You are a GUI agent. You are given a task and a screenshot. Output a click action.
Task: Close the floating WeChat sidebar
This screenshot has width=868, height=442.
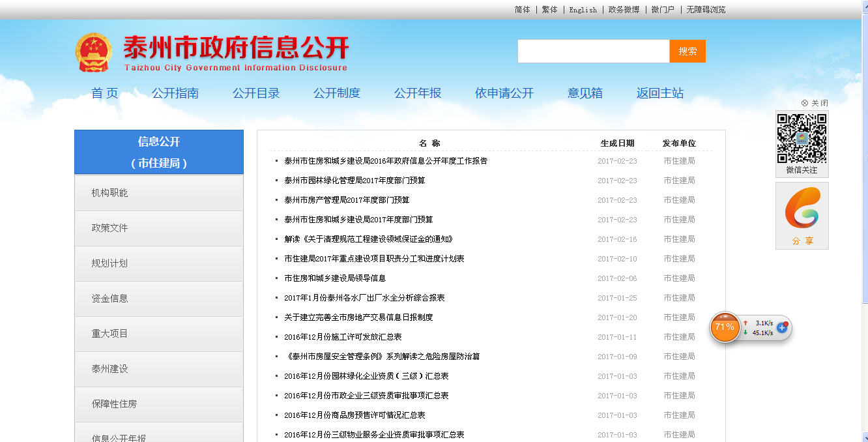(x=815, y=103)
